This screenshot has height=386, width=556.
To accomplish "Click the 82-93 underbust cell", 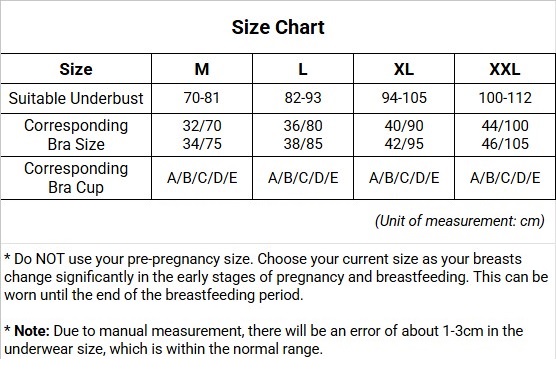I will pyautogui.click(x=303, y=99).
